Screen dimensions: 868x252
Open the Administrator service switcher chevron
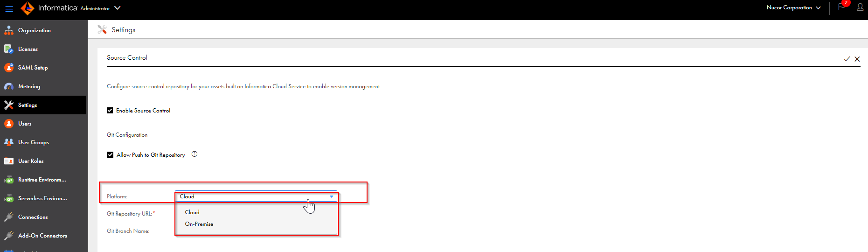click(x=118, y=8)
